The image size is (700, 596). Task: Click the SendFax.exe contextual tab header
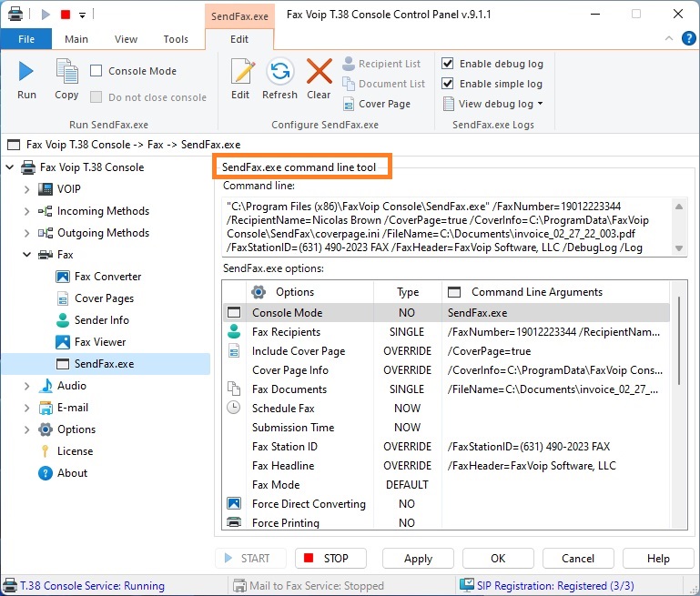[x=239, y=16]
